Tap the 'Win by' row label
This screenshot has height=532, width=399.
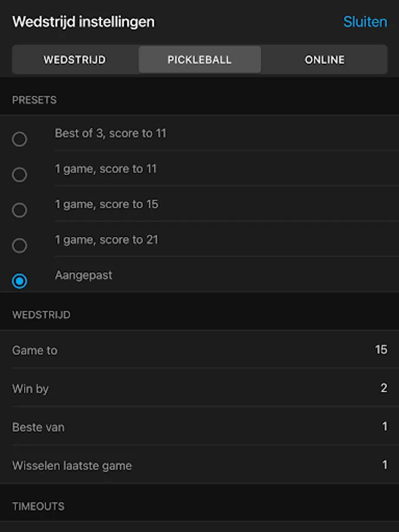coord(30,389)
